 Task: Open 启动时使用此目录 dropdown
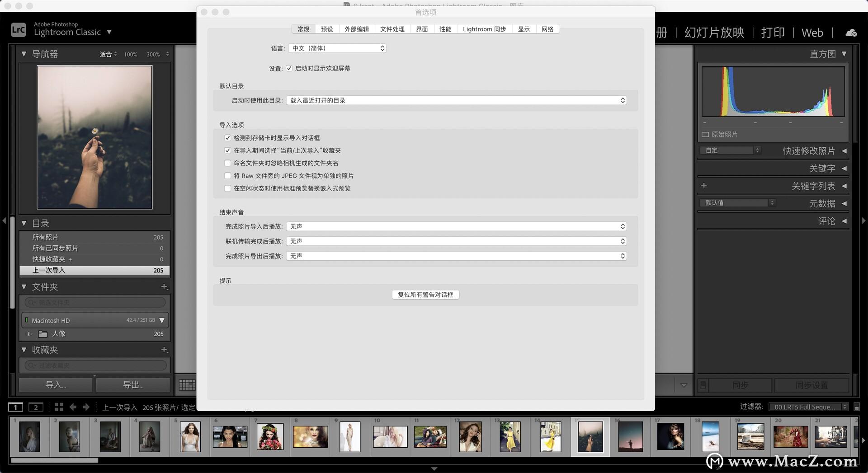(x=456, y=100)
